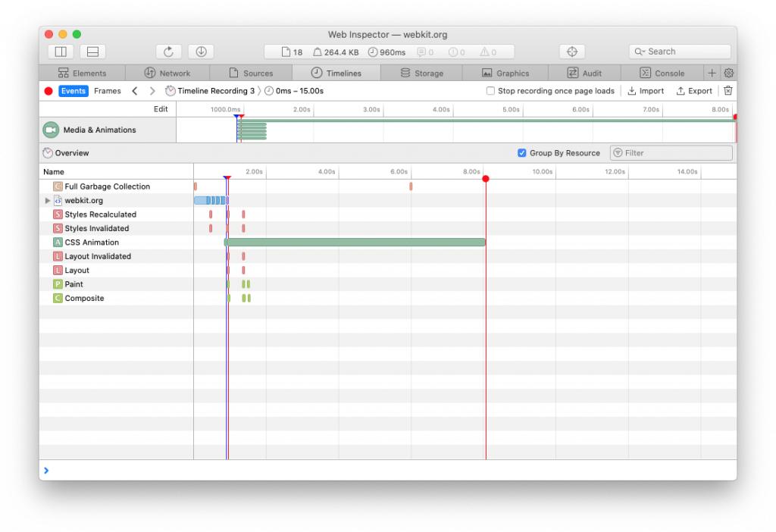The height and width of the screenshot is (532, 776).
Task: Open the Graphics tab
Action: [505, 73]
